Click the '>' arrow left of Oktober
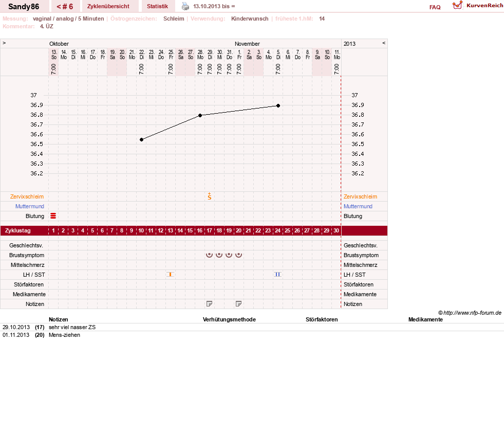 pos(4,43)
